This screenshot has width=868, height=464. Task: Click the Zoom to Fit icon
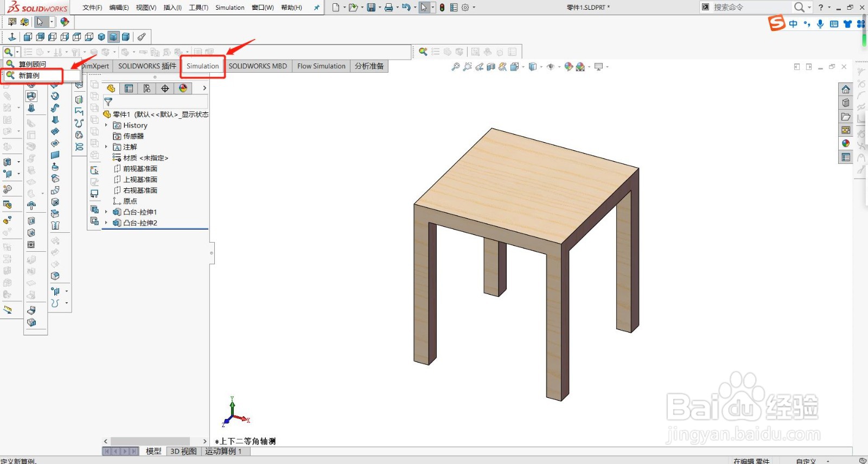(456, 67)
